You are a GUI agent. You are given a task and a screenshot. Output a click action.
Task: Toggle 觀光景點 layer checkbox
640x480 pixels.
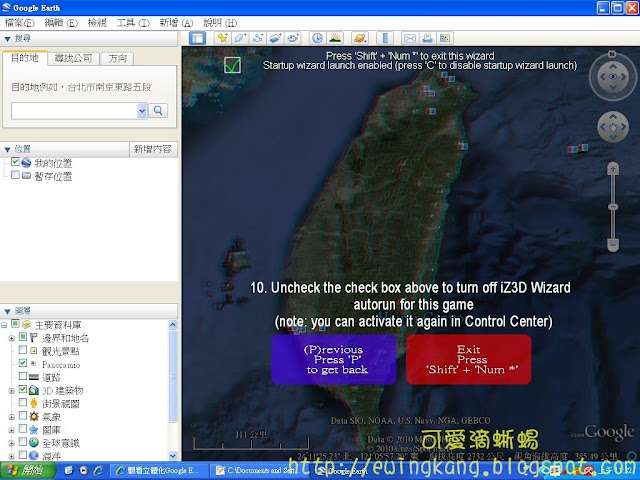(x=23, y=350)
